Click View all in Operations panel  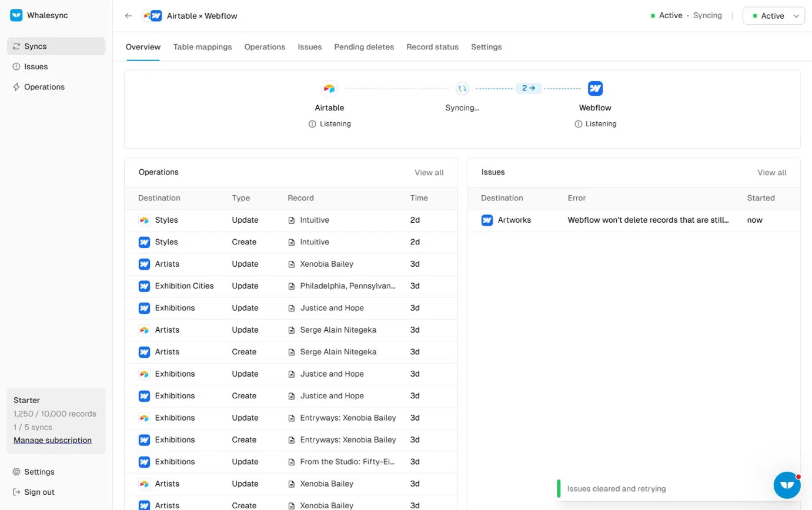[x=429, y=173]
